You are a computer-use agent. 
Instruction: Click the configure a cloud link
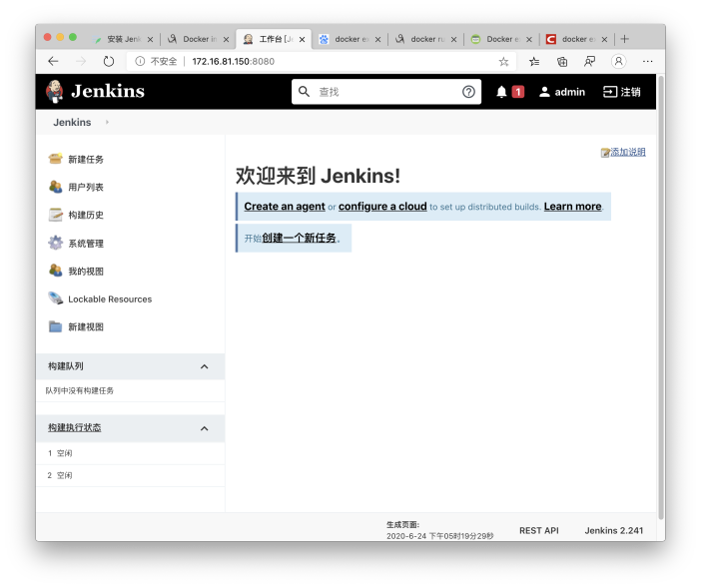coord(382,207)
